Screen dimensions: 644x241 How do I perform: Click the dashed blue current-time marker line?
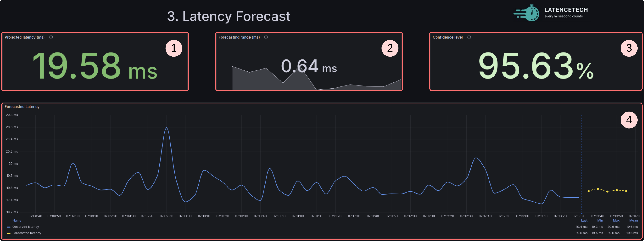coord(582,164)
